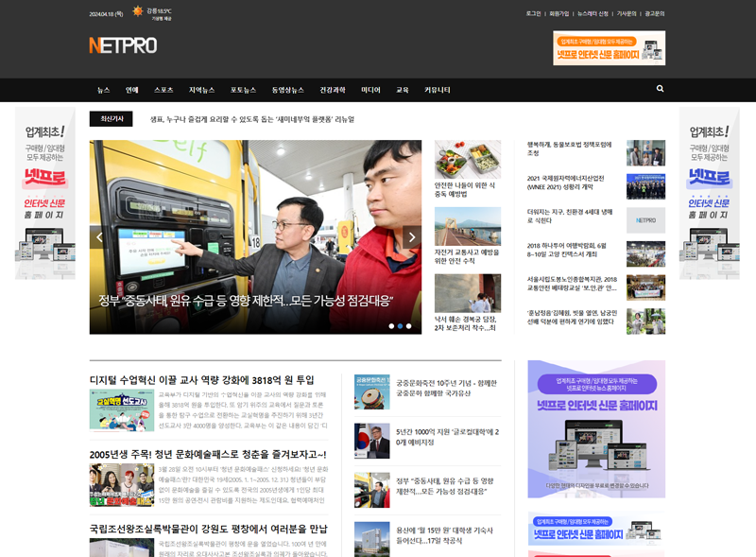
Task: Open the 건강과학 menu item
Action: [333, 90]
